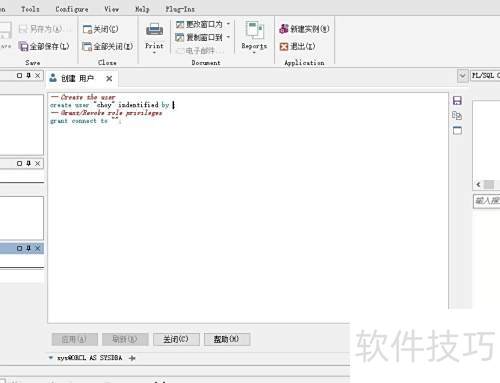Expand the 复制窗口到 dropdown arrow
The width and height of the screenshot is (500, 383).
(x=228, y=37)
